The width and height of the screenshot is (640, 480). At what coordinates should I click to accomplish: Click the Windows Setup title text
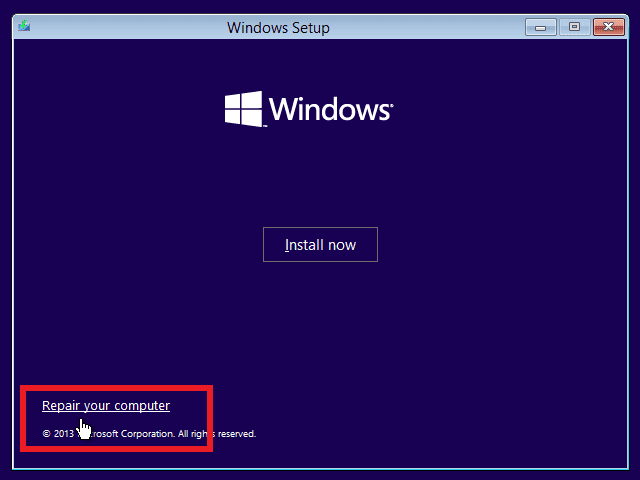coord(278,28)
